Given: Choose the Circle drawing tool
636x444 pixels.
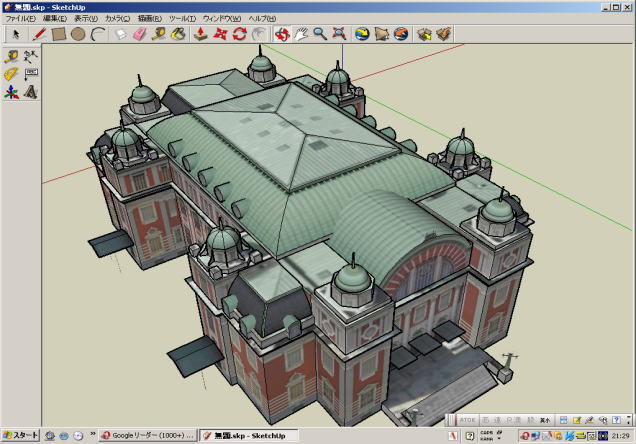Looking at the screenshot, I should coord(78,34).
